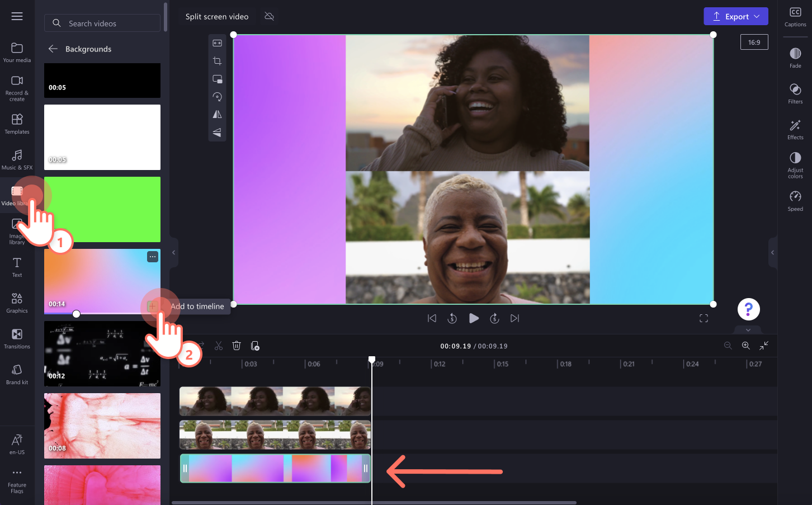This screenshot has width=812, height=505.
Task: Select the Rotate tool
Action: click(x=217, y=96)
